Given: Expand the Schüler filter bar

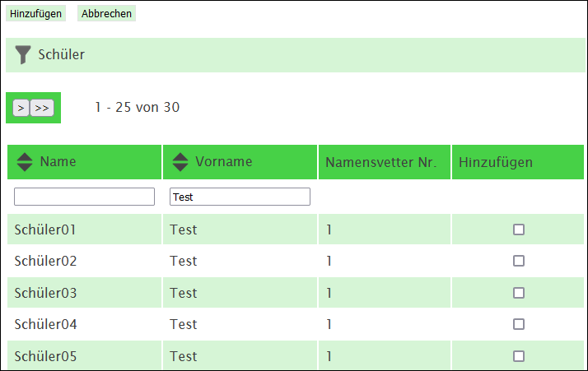Looking at the screenshot, I should click(296, 55).
